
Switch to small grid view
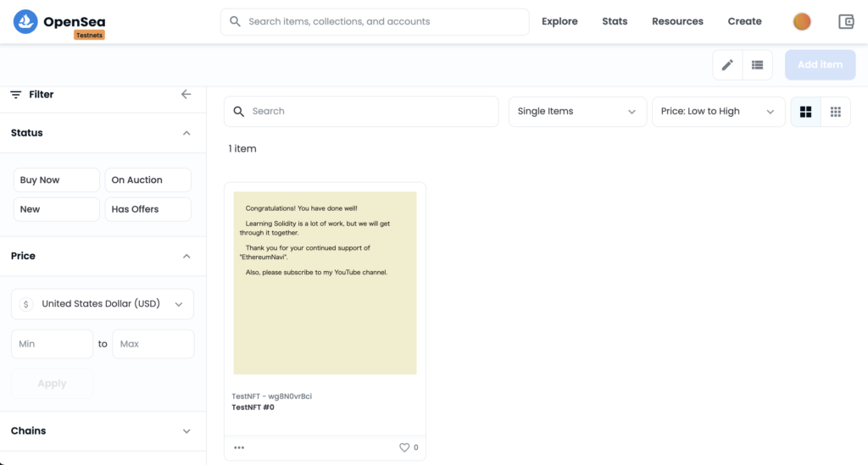(x=835, y=112)
